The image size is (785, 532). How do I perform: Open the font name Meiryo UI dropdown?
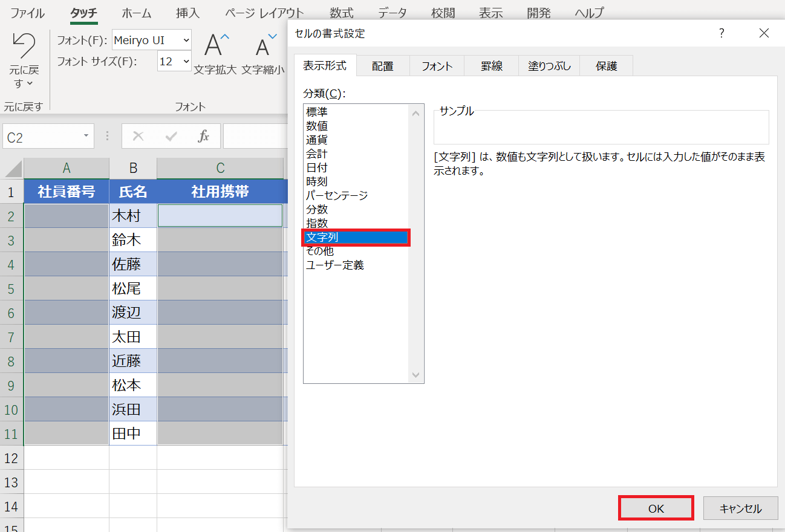pos(186,41)
